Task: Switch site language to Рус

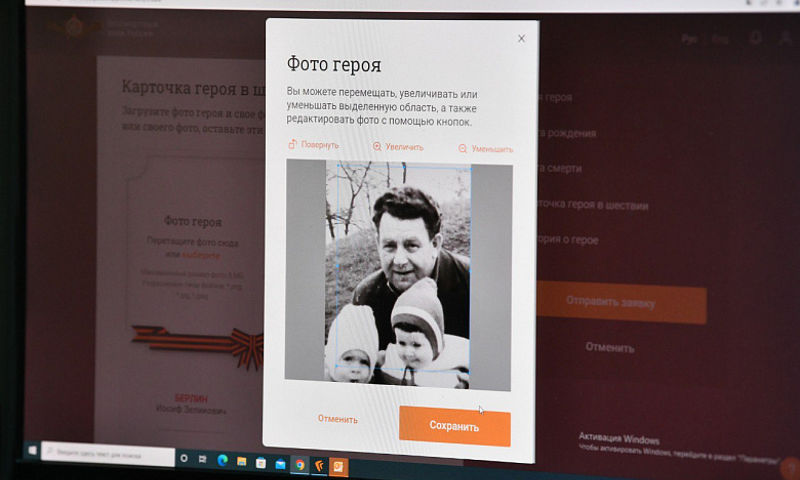Action: coord(689,39)
